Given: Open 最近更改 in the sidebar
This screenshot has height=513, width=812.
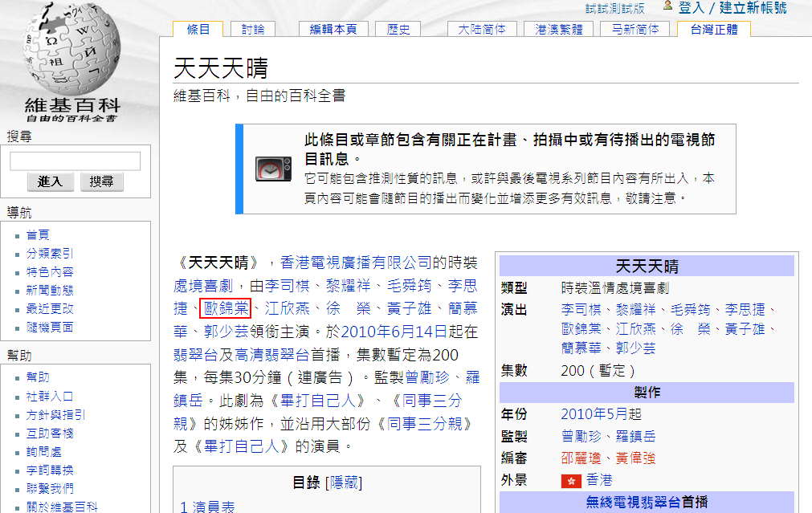Looking at the screenshot, I should click(50, 309).
